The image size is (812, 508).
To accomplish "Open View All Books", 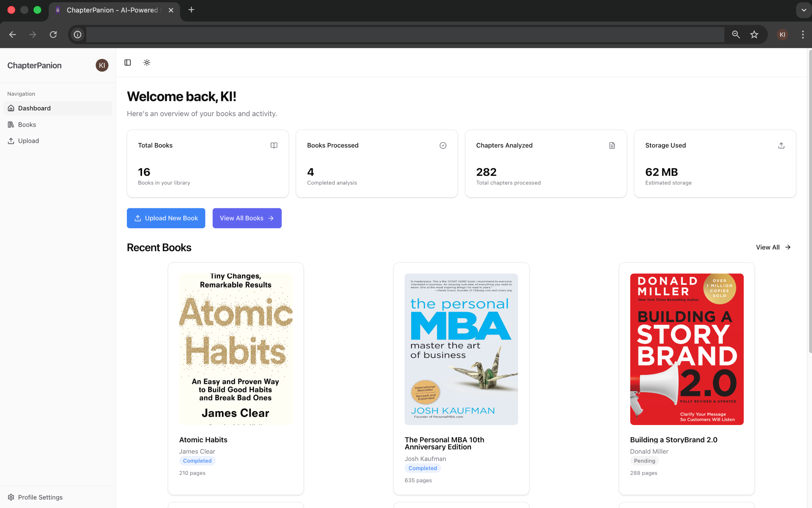I will (x=247, y=218).
